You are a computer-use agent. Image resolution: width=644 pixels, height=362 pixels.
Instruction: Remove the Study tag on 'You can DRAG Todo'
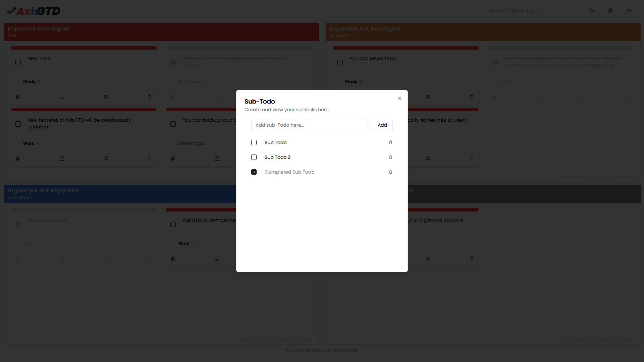coord(361,81)
